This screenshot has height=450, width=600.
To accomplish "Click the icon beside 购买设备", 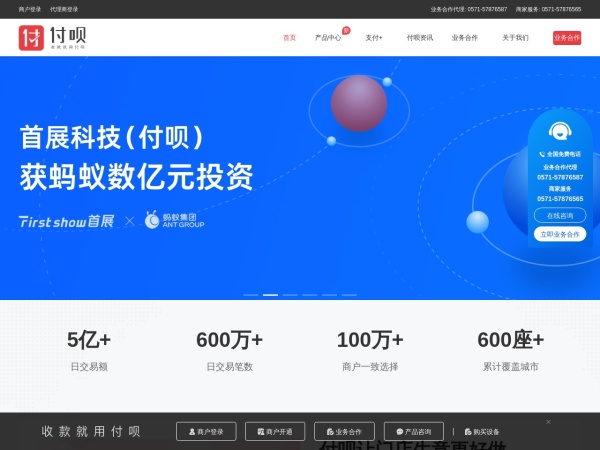I will pos(468,432).
